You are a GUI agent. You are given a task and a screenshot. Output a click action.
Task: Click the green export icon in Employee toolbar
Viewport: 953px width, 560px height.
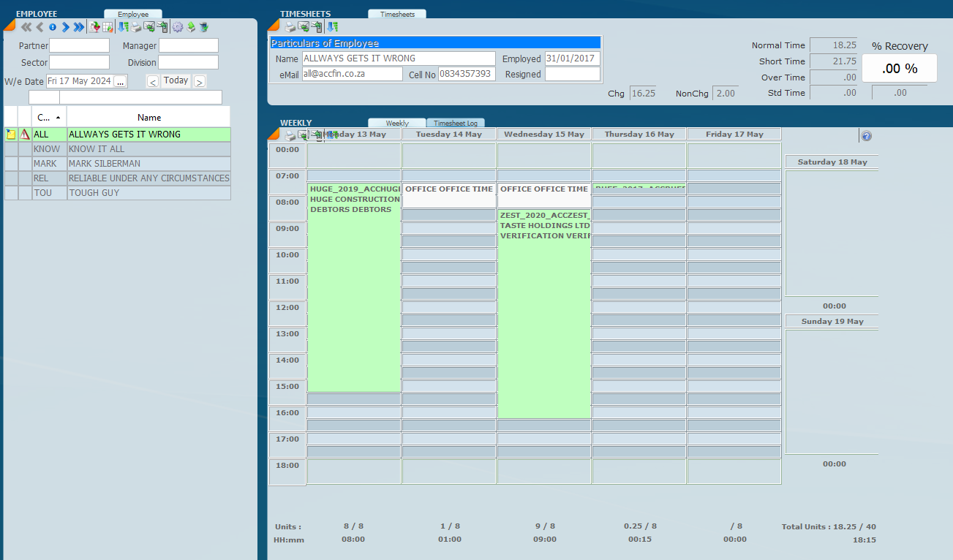pyautogui.click(x=189, y=27)
